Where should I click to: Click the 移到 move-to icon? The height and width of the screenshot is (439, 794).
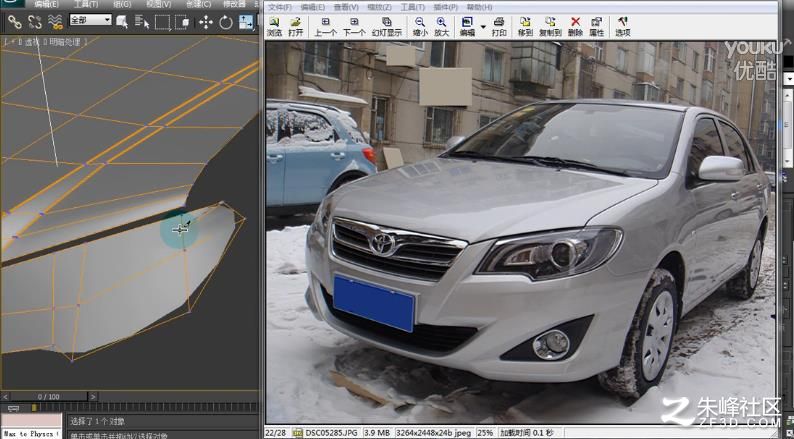click(525, 27)
